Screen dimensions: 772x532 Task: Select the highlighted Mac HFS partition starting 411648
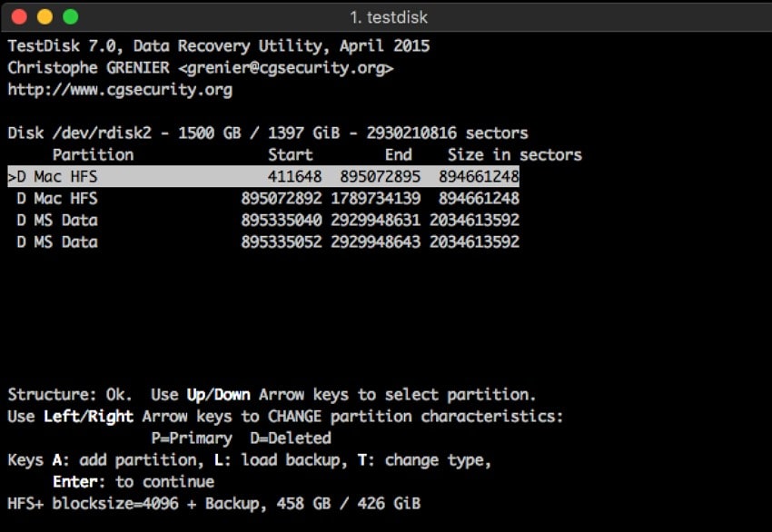(263, 176)
